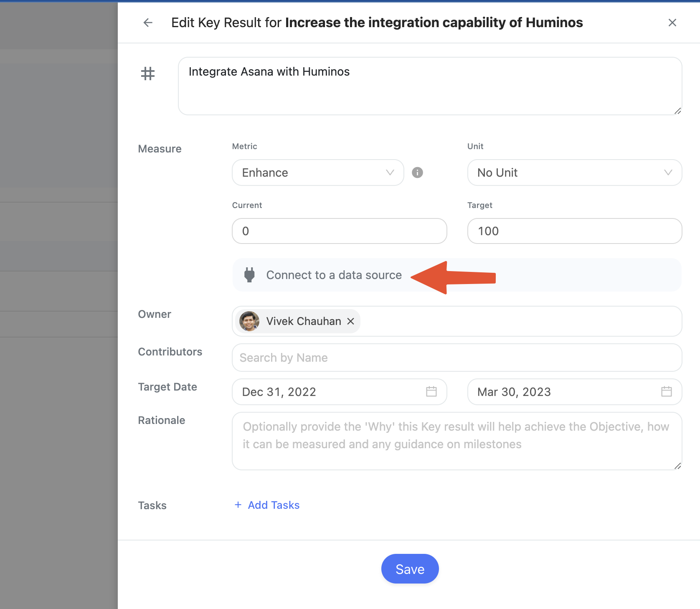Go back using the left arrow icon
700x609 pixels.
pos(148,23)
